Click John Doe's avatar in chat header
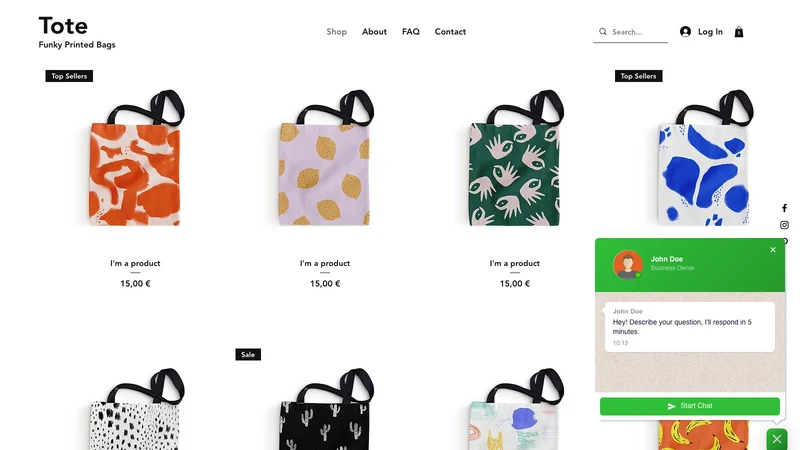 pos(628,265)
